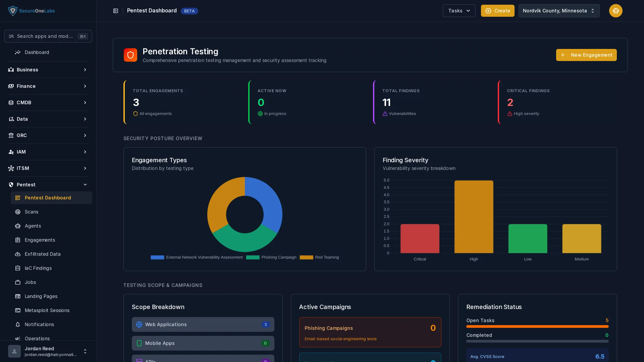Screen dimensions: 644x362
Task: Click the Business section icon
Action: [11, 70]
